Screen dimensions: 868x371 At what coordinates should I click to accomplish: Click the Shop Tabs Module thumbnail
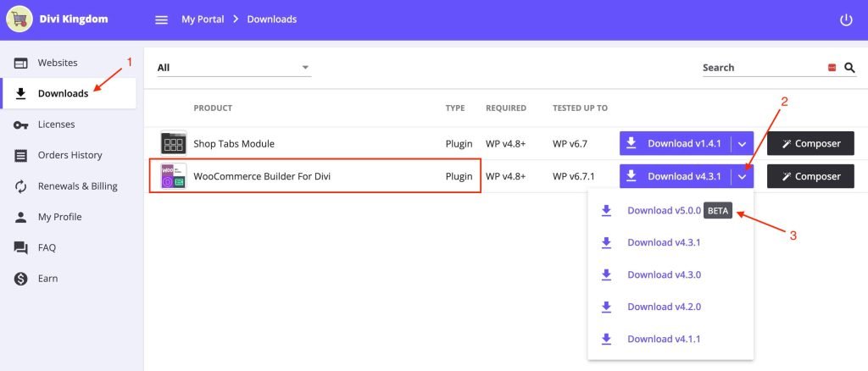[173, 144]
